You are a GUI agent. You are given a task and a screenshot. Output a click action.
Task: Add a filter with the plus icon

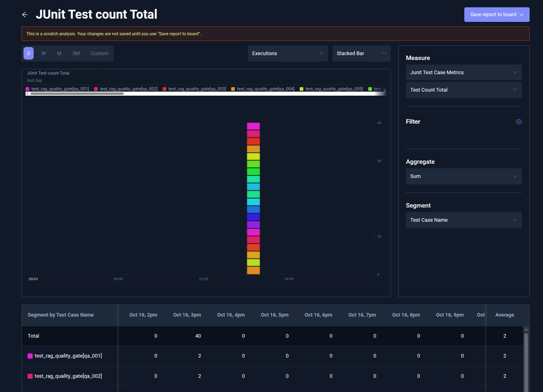pyautogui.click(x=519, y=122)
